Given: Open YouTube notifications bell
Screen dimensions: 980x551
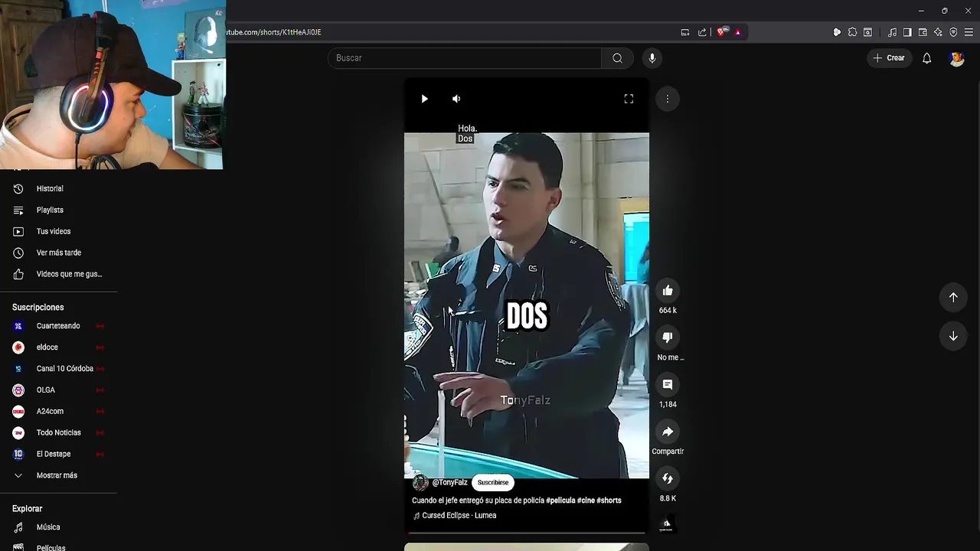Looking at the screenshot, I should [x=926, y=58].
